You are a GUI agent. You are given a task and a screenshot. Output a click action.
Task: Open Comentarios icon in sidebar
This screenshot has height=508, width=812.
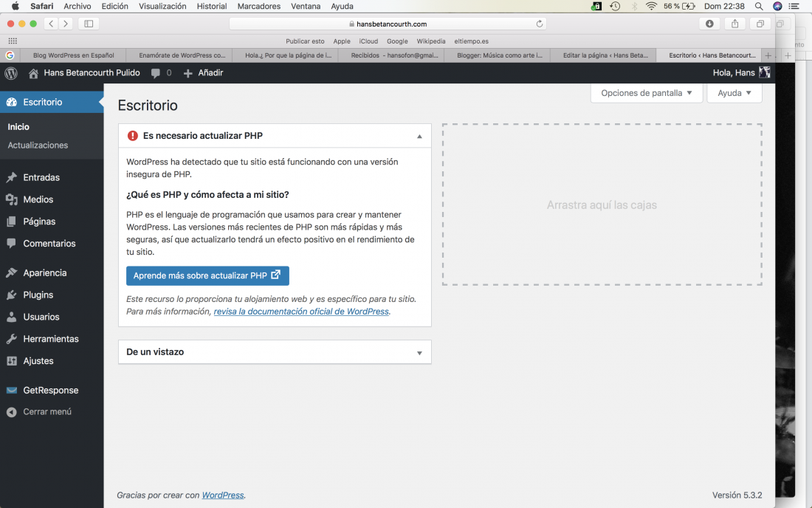(x=11, y=244)
